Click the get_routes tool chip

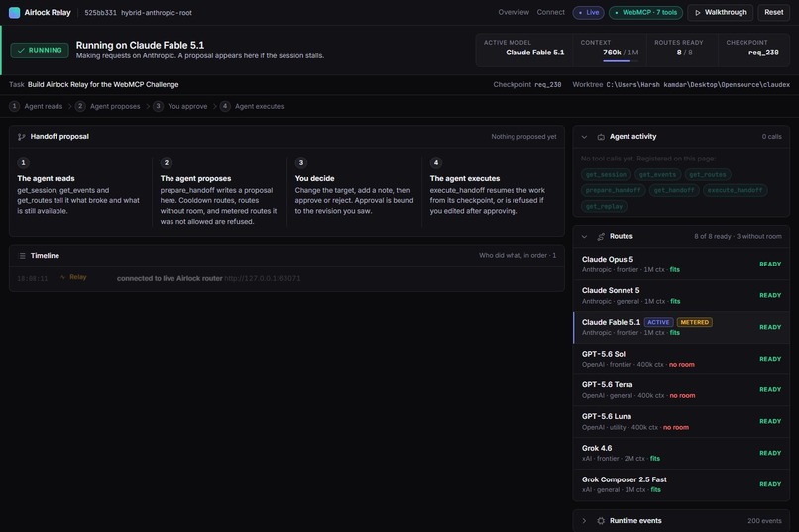coord(708,174)
